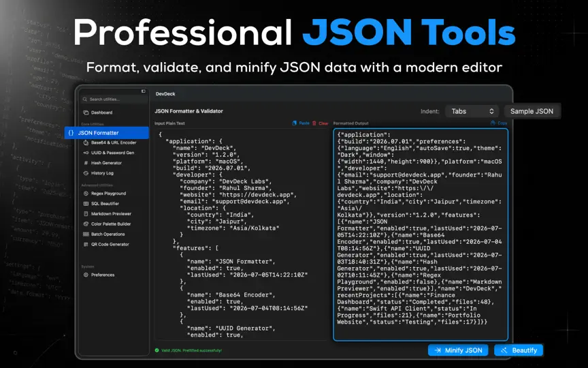Click the Color Palette Builder icon

pos(86,224)
